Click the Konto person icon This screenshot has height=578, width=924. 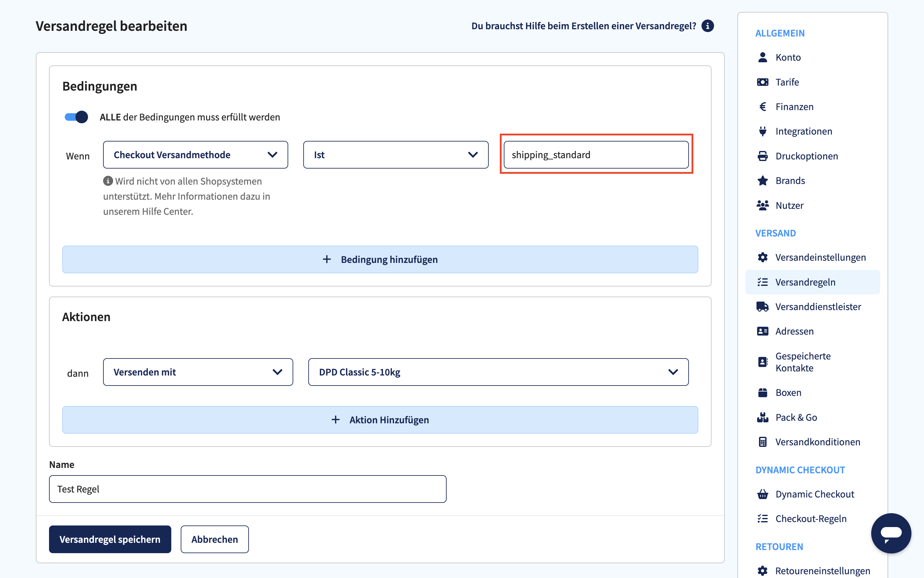tap(762, 57)
